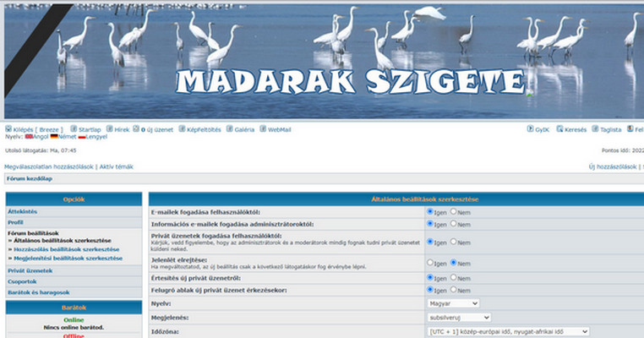The height and width of the screenshot is (338, 644).
Task: Click the Taglista text link
Action: point(611,130)
